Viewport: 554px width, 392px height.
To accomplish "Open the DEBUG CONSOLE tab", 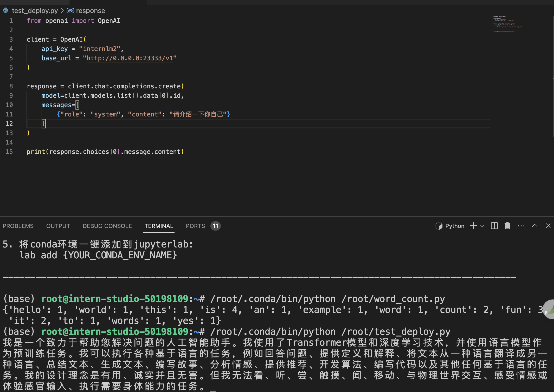I will [107, 226].
